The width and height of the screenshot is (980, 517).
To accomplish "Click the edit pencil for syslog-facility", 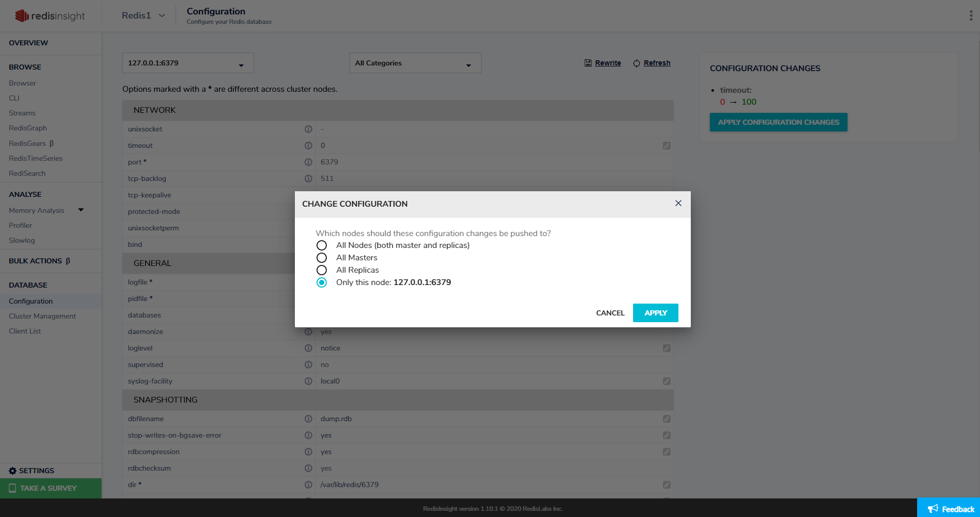I will point(667,381).
